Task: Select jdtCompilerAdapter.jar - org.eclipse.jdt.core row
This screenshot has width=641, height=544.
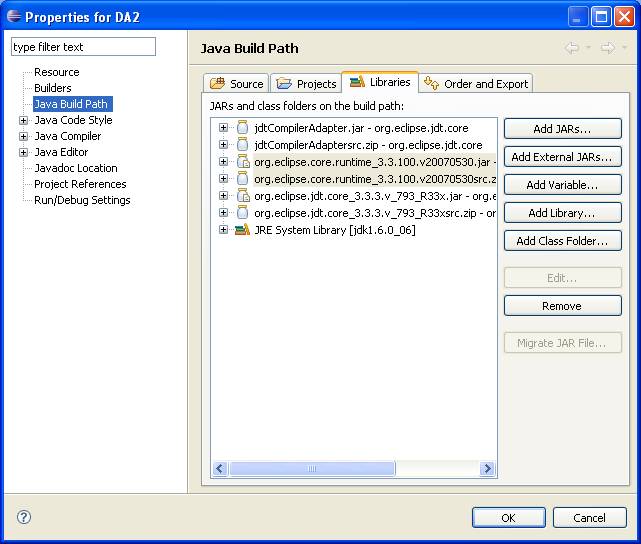Action: [x=361, y=128]
